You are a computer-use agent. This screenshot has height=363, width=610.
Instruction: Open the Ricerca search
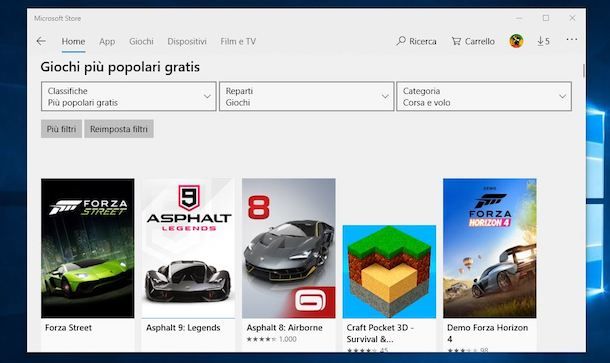tap(416, 41)
